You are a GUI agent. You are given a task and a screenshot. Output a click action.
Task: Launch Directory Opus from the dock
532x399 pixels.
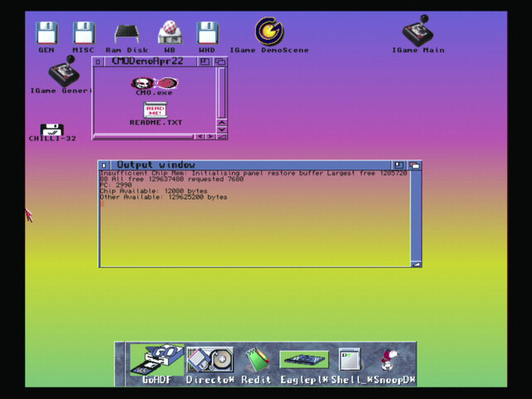(x=210, y=360)
